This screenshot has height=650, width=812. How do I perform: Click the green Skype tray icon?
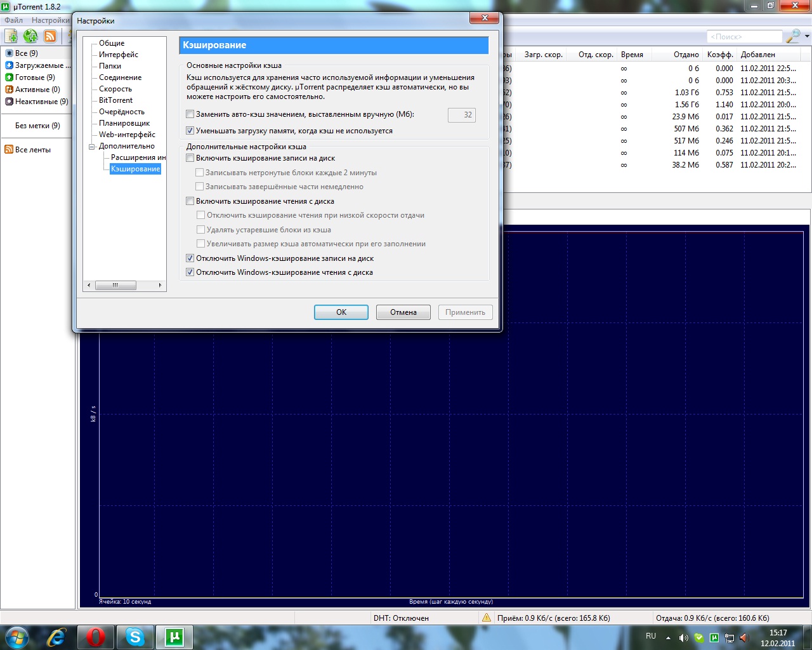tap(698, 638)
